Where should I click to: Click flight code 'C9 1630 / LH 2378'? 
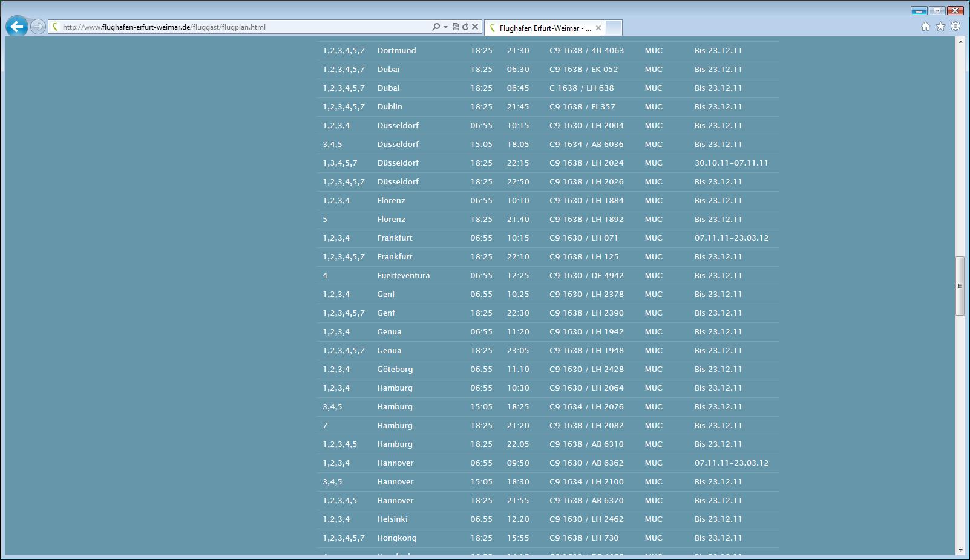[x=586, y=295]
